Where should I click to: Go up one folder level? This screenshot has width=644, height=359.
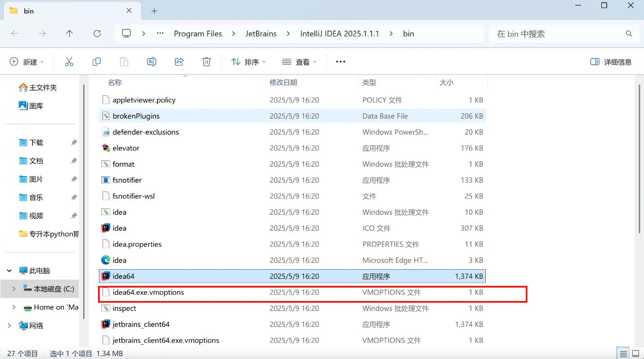click(x=69, y=33)
